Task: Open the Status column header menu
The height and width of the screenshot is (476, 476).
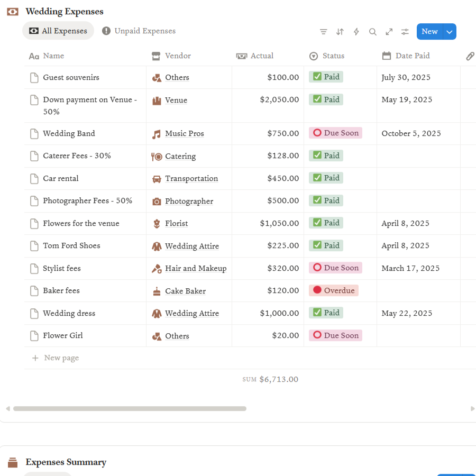Action: (333, 56)
